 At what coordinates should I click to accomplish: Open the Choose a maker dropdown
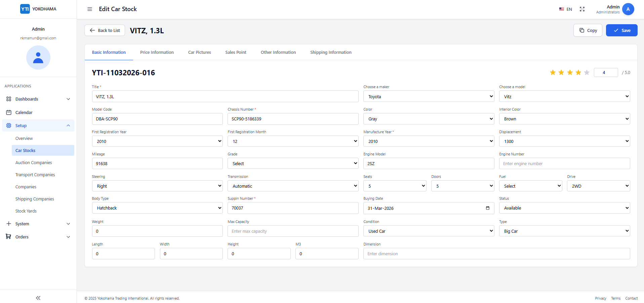tap(429, 97)
